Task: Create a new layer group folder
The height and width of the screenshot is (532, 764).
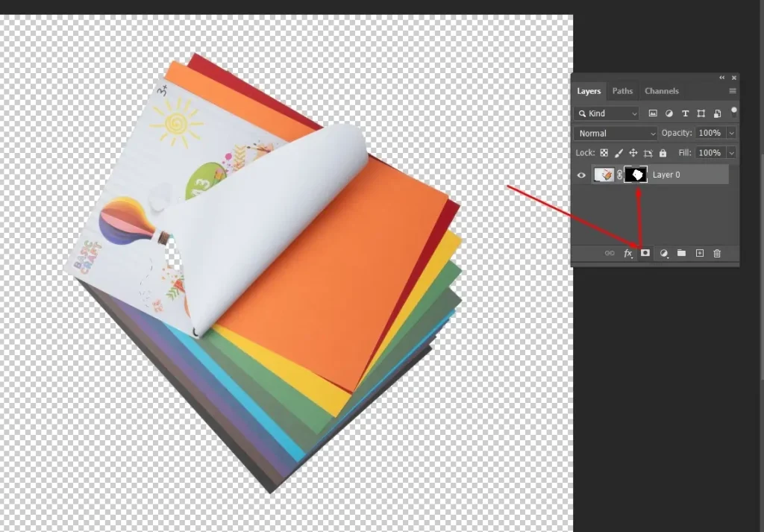Action: [681, 253]
